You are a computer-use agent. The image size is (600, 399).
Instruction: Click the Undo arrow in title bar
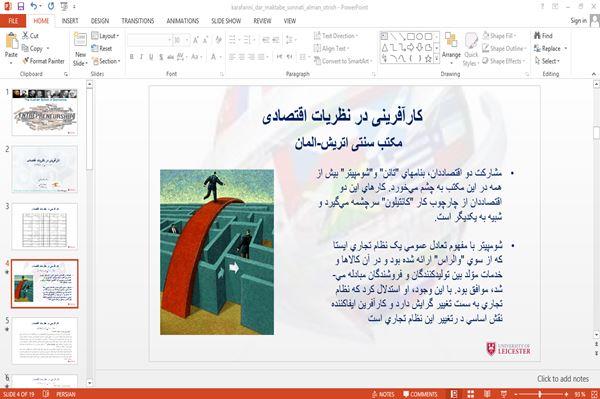point(34,6)
